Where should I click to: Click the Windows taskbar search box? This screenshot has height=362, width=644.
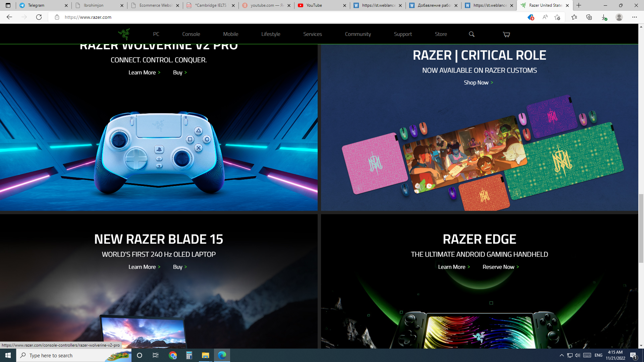click(74, 355)
